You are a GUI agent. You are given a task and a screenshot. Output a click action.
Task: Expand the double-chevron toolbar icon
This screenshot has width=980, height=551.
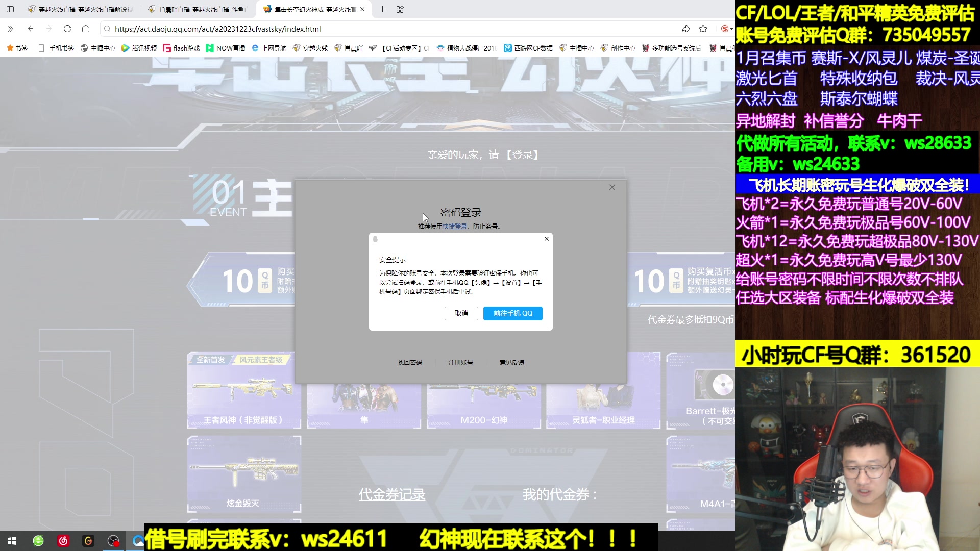click(x=11, y=29)
